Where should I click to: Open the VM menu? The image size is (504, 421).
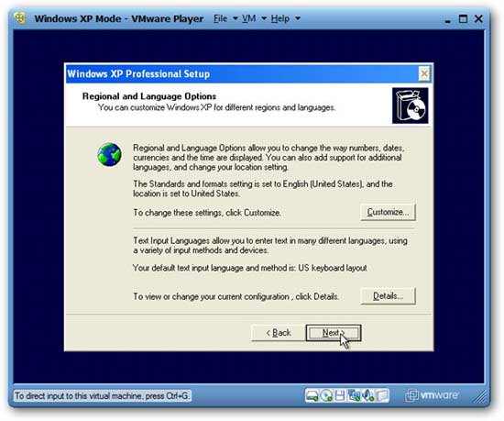pyautogui.click(x=248, y=18)
